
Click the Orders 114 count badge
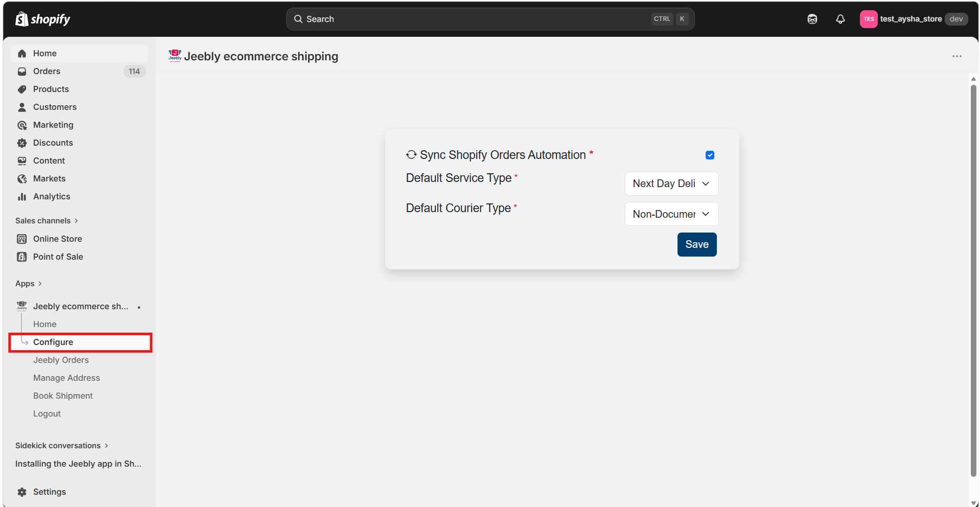click(x=134, y=72)
